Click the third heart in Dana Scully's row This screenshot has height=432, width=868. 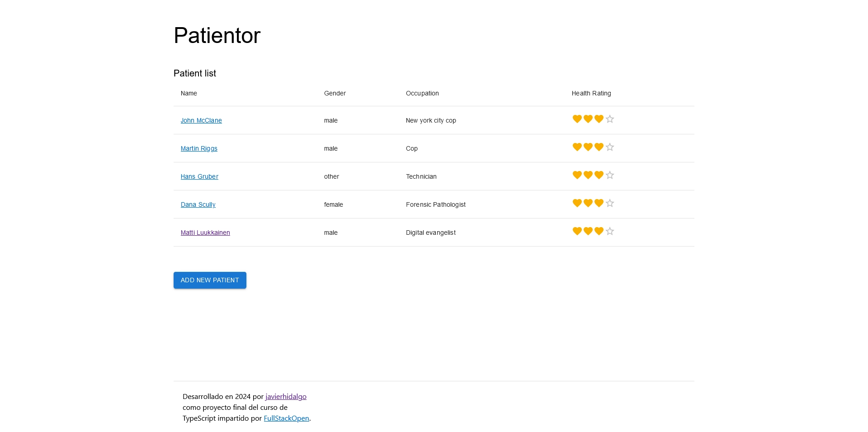point(599,203)
